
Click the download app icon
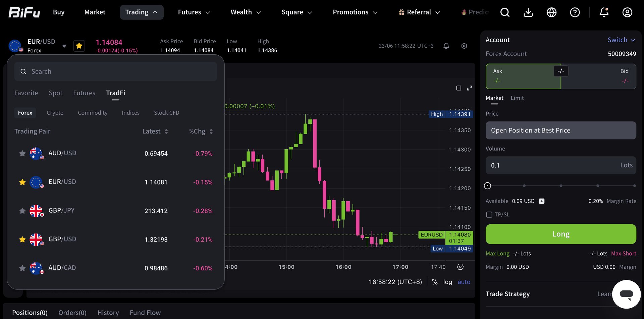(x=528, y=12)
